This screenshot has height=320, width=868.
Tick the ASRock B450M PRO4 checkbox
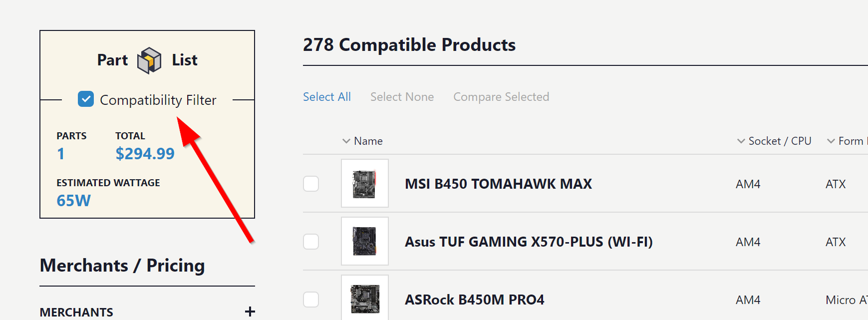tap(311, 300)
